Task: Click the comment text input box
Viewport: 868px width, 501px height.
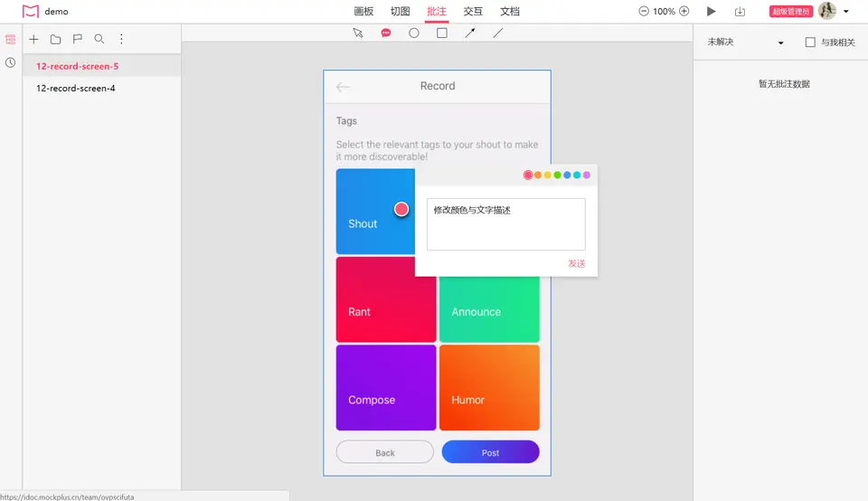Action: 506,224
